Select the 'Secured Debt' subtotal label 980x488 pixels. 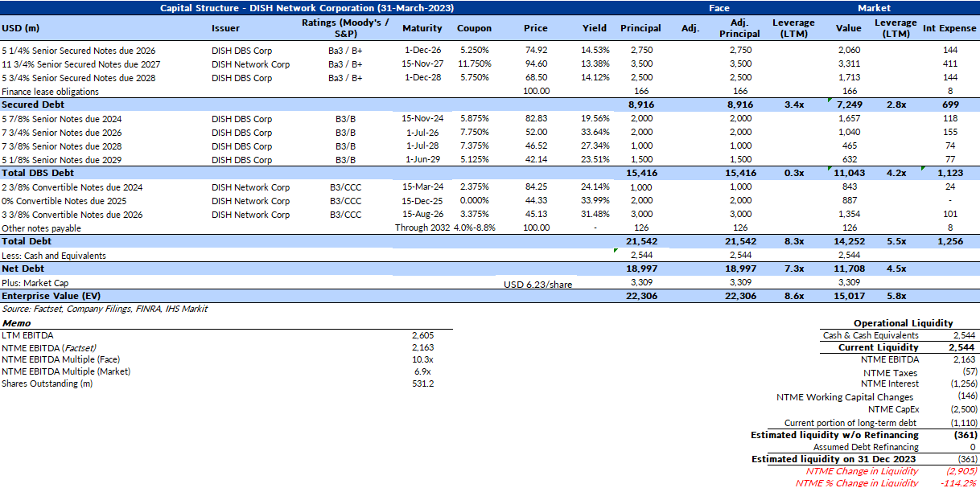coord(32,105)
